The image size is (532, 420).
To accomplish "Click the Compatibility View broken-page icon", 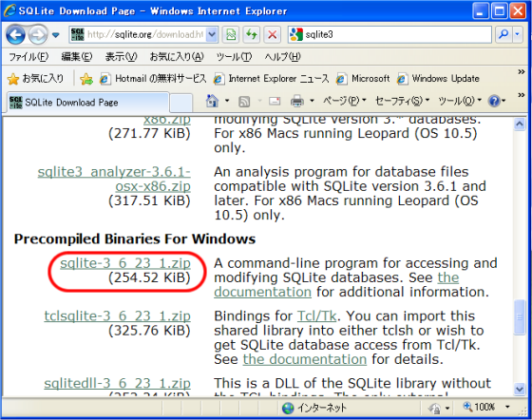I will [231, 34].
